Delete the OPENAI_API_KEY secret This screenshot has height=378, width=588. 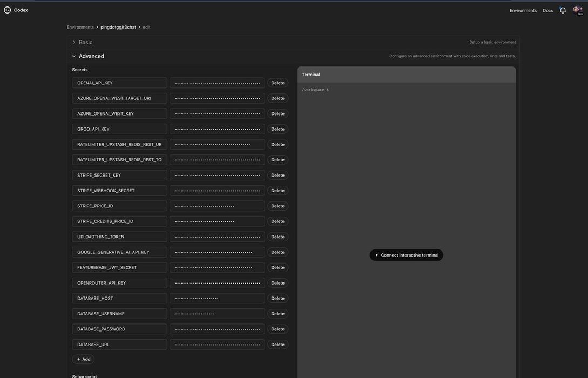[278, 83]
